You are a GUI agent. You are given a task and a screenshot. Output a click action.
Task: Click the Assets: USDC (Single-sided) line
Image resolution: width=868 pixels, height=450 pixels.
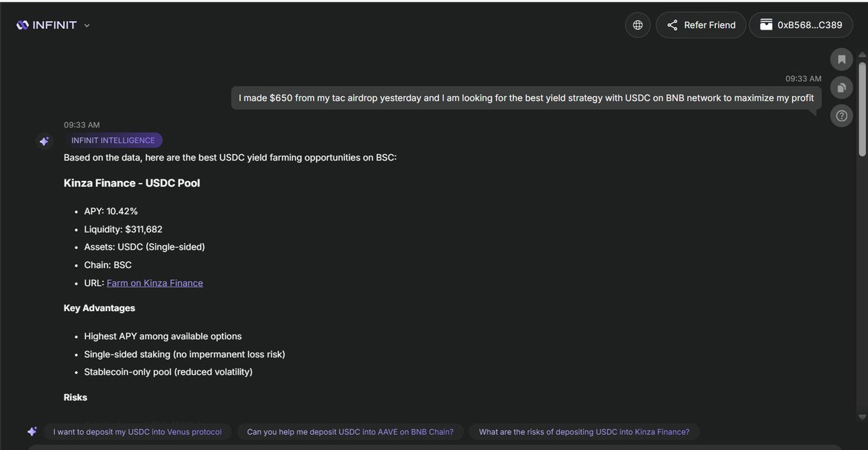click(145, 247)
